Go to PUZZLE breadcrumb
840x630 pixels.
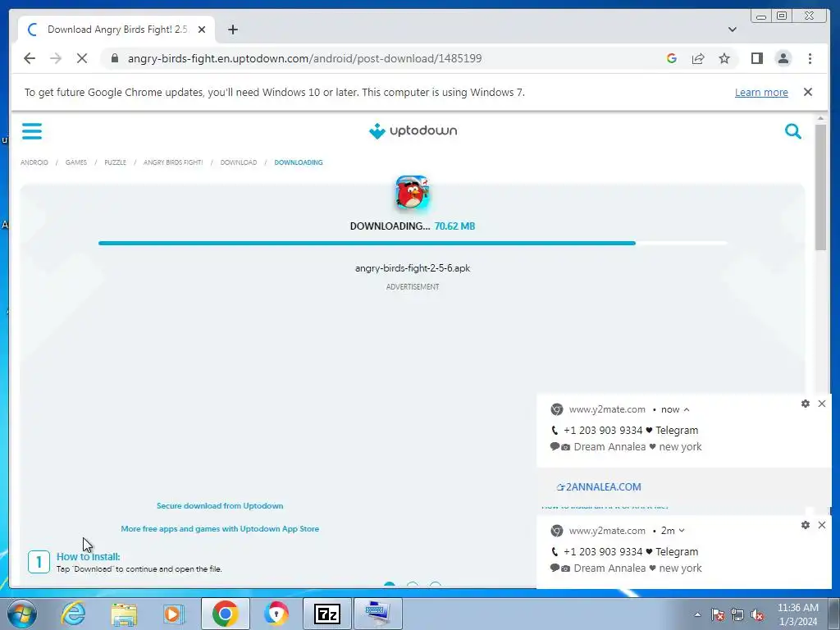click(115, 162)
